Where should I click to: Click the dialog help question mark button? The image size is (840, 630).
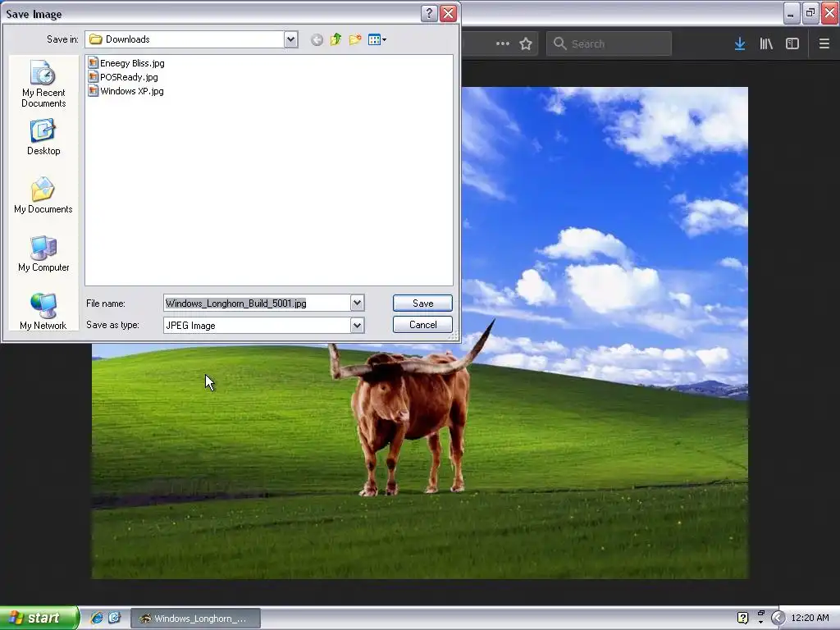coord(429,13)
